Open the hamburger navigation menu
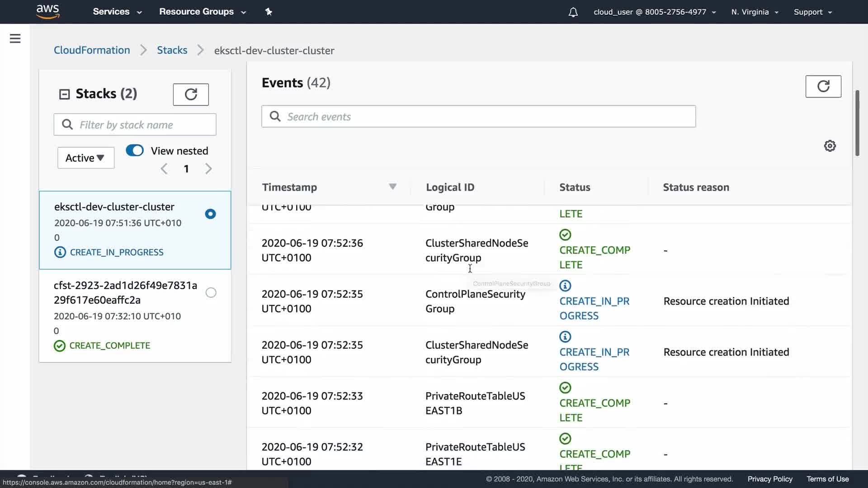Viewport: 868px width, 488px height. coord(15,38)
